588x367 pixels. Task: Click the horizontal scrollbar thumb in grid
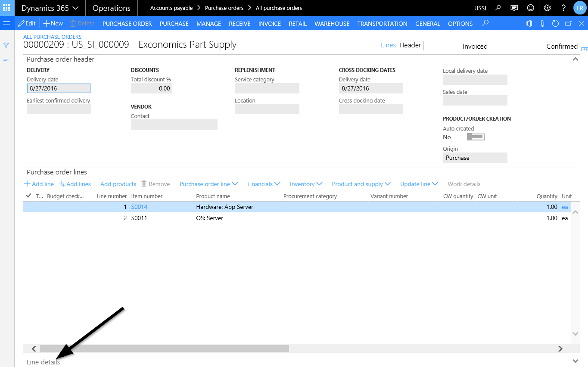(x=165, y=348)
